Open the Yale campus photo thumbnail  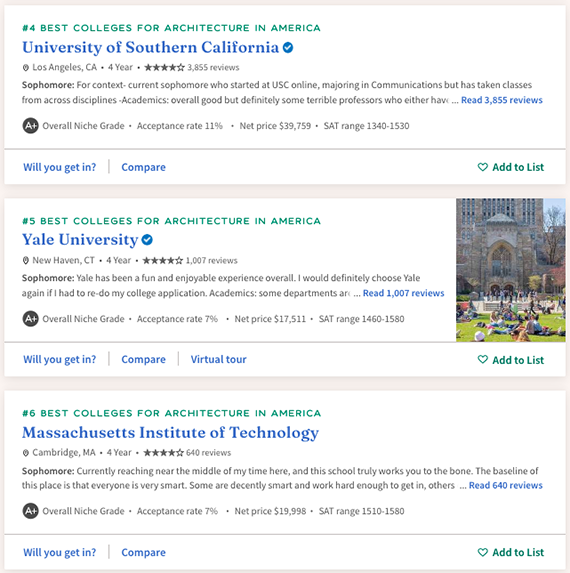511,270
